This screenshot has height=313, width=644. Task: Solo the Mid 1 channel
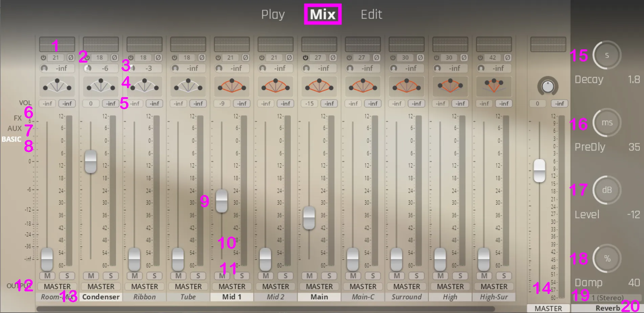coord(242,276)
